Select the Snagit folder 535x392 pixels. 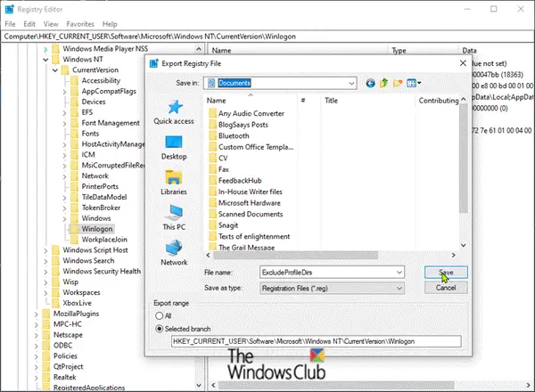(x=224, y=225)
